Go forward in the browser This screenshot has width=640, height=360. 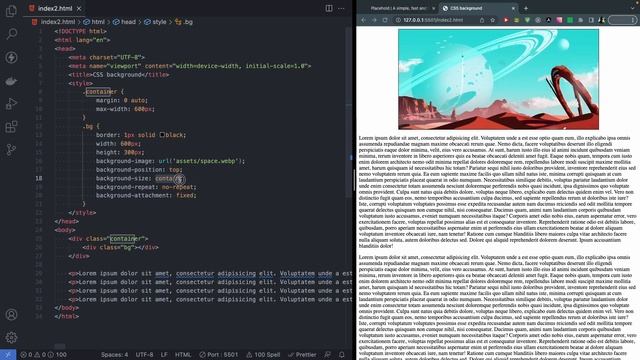point(374,20)
